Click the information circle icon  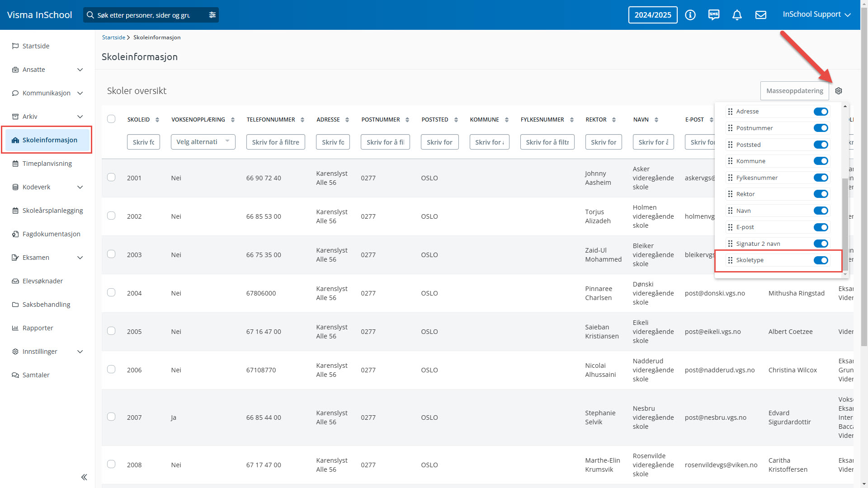[690, 15]
